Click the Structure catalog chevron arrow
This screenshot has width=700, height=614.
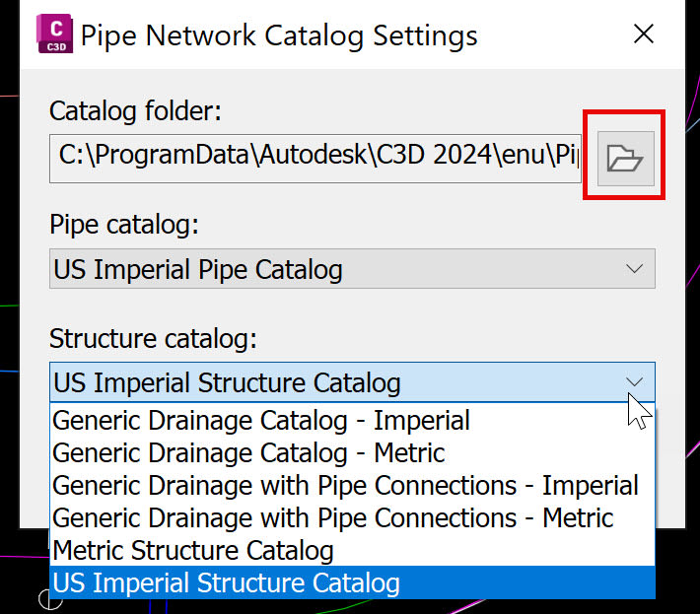pos(634,382)
